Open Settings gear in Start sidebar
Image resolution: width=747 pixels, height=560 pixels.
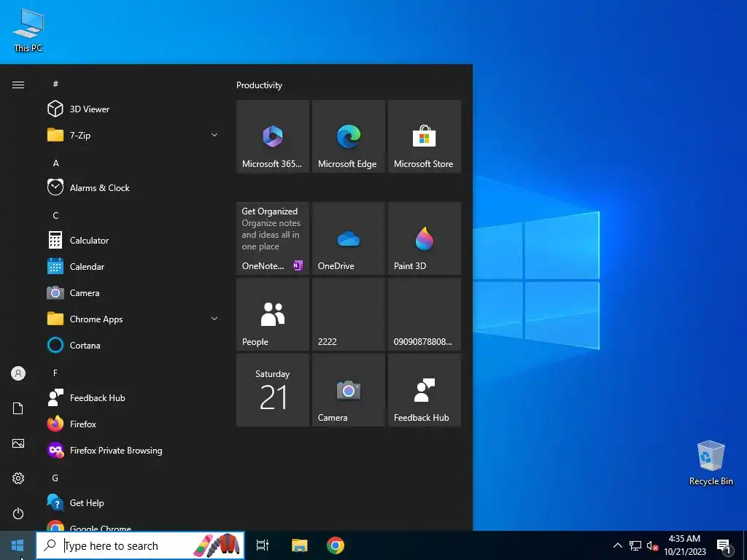coord(18,478)
